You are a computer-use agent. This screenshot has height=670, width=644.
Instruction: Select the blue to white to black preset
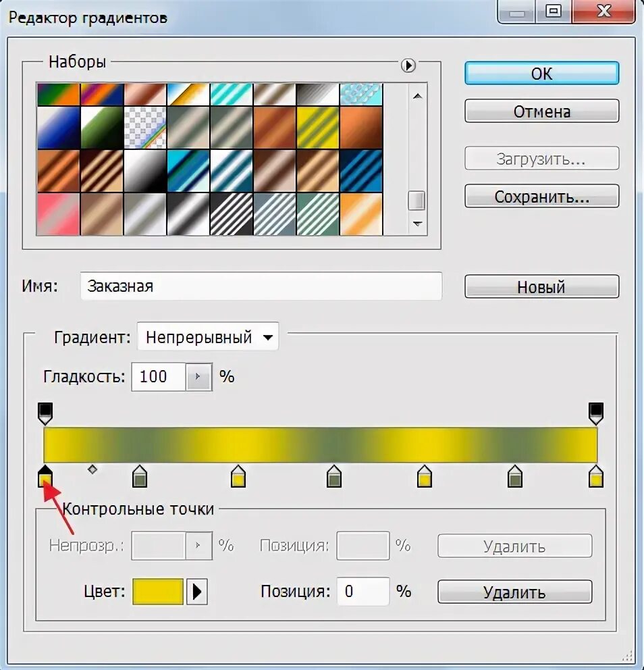coord(59,128)
